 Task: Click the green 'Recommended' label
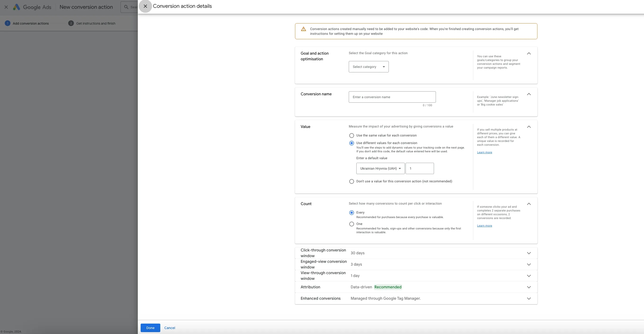[388, 287]
